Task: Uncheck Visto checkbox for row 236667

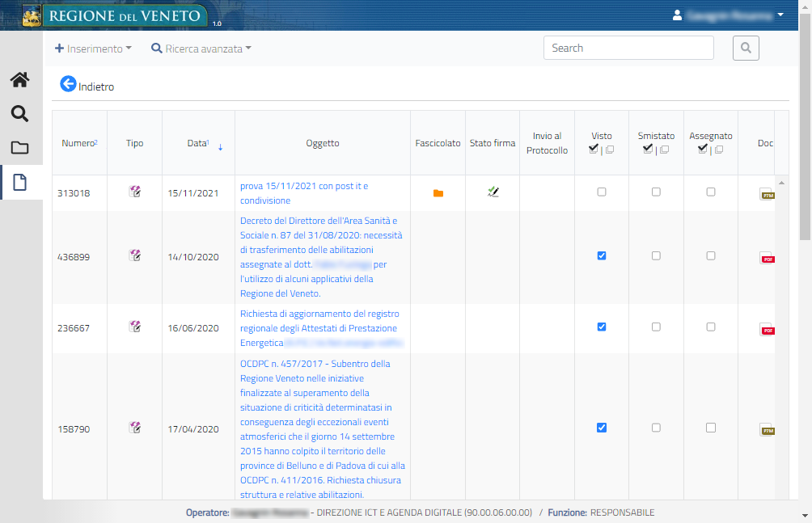Action: (601, 327)
